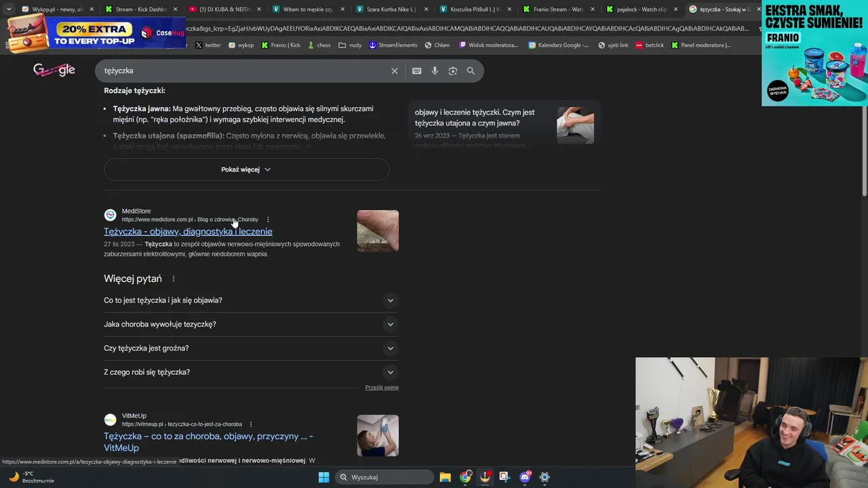Viewport: 868px width, 488px height.
Task: Open Snipping Tool from taskbar
Action: click(505, 477)
